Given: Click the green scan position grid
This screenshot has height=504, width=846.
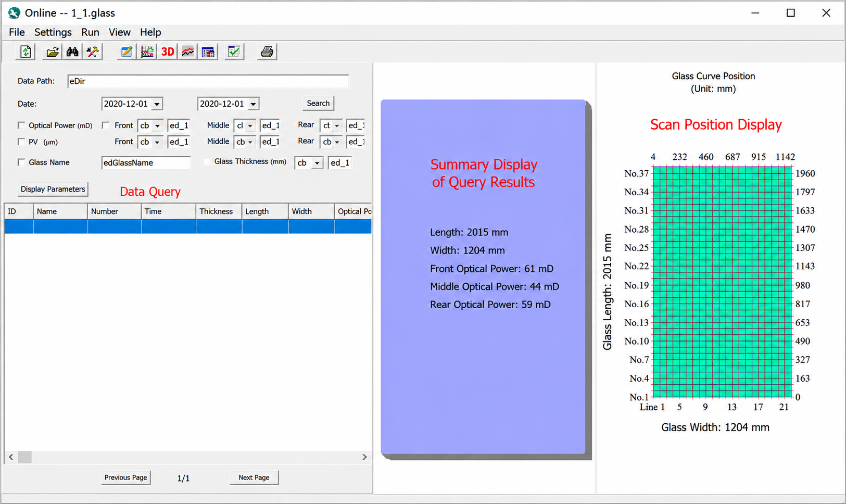Looking at the screenshot, I should tap(722, 282).
